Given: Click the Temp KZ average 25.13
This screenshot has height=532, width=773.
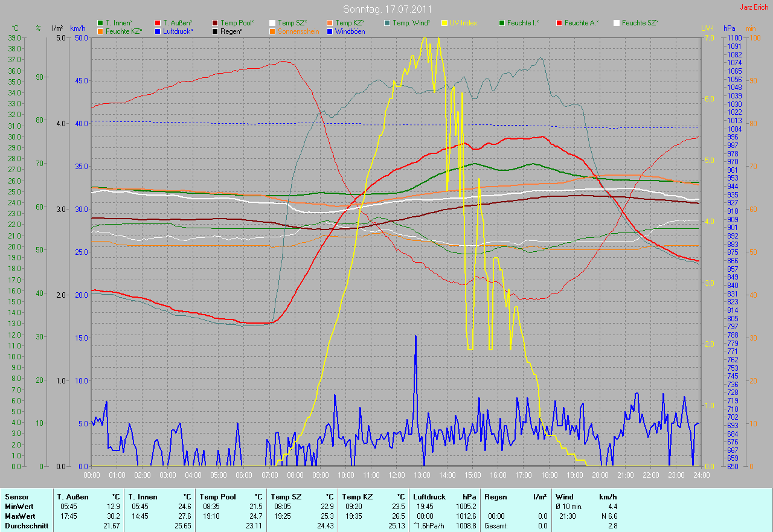Looking at the screenshot, I should 396,526.
